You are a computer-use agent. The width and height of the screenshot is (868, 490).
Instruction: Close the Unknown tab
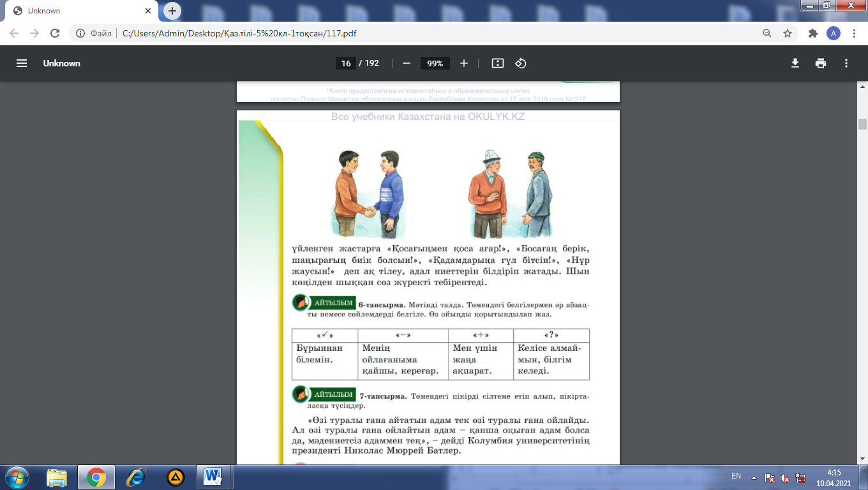(x=149, y=11)
